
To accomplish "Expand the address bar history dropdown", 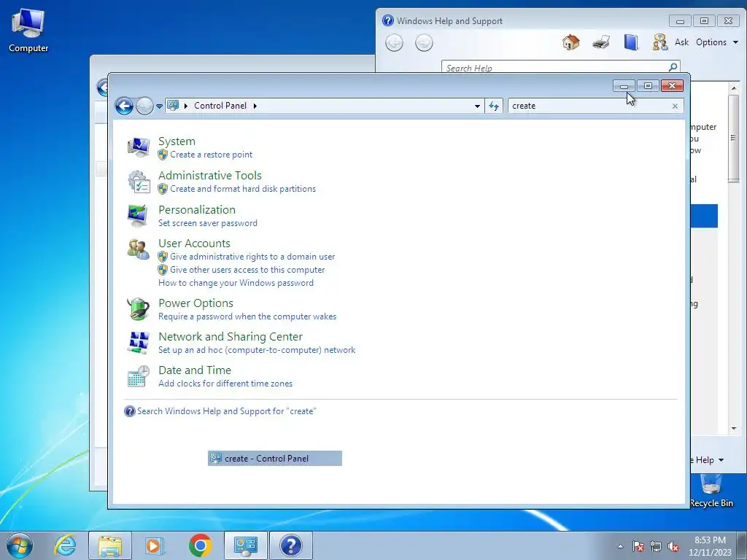I will point(477,106).
